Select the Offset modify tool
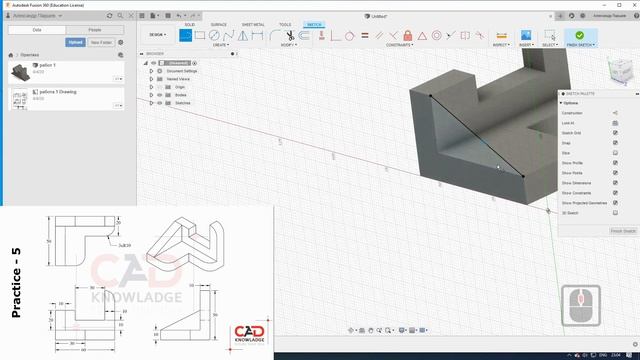 [304, 35]
